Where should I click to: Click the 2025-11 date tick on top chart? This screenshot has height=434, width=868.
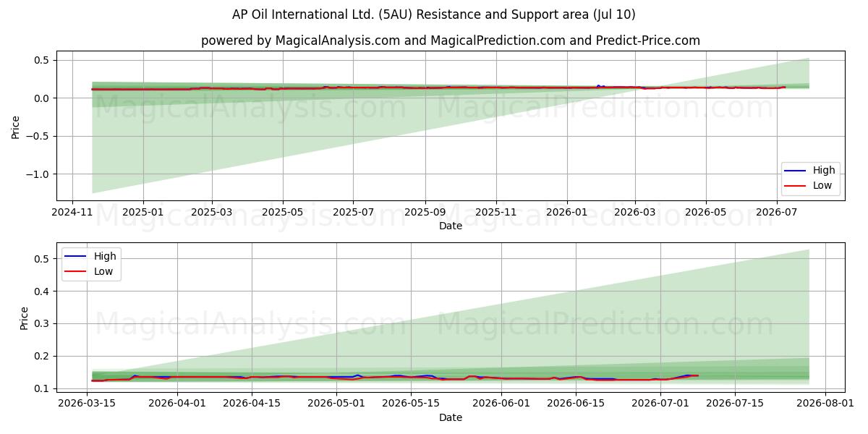(x=496, y=212)
